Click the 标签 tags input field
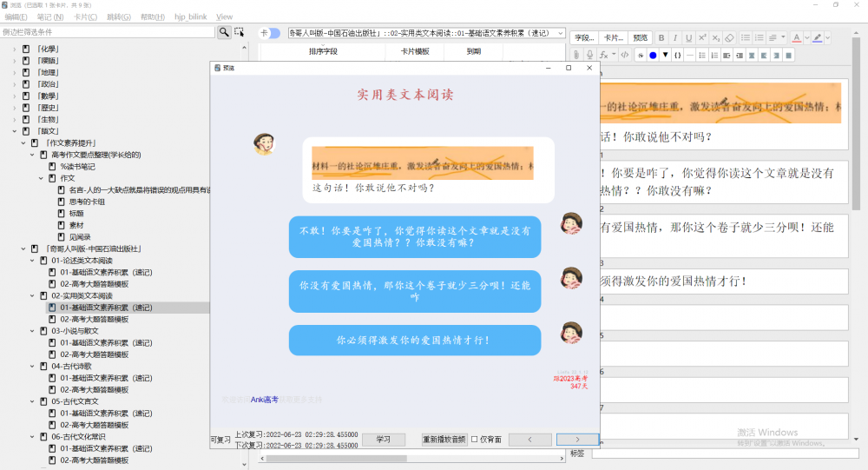The height and width of the screenshot is (470, 868). (725, 453)
